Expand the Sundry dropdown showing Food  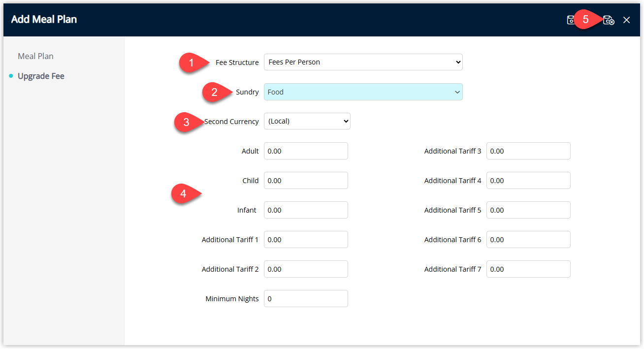tap(363, 92)
